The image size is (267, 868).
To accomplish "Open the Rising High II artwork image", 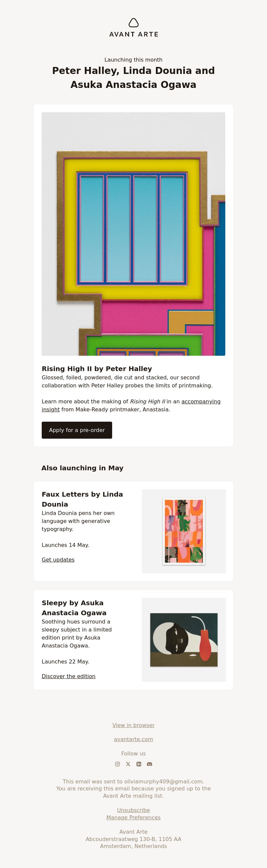I will pyautogui.click(x=133, y=234).
